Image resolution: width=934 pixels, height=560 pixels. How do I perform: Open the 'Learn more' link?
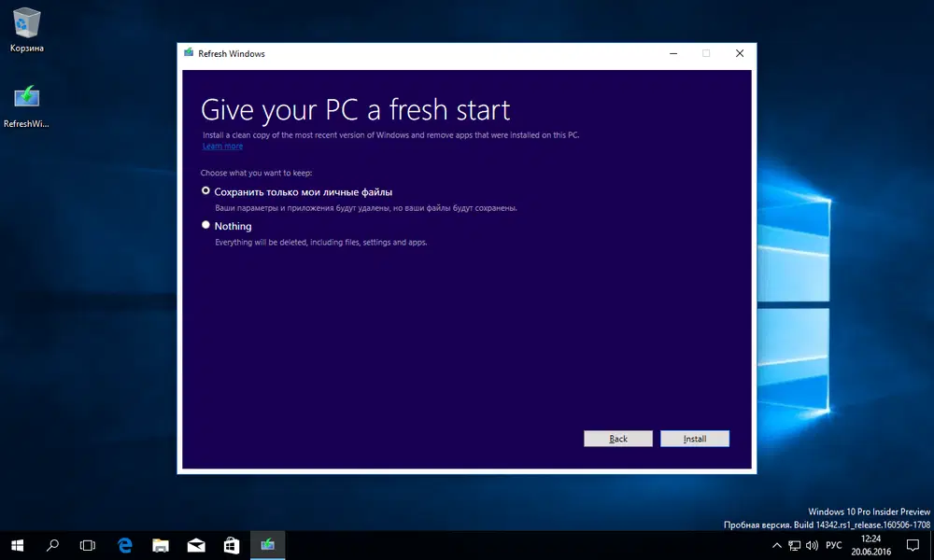(222, 146)
